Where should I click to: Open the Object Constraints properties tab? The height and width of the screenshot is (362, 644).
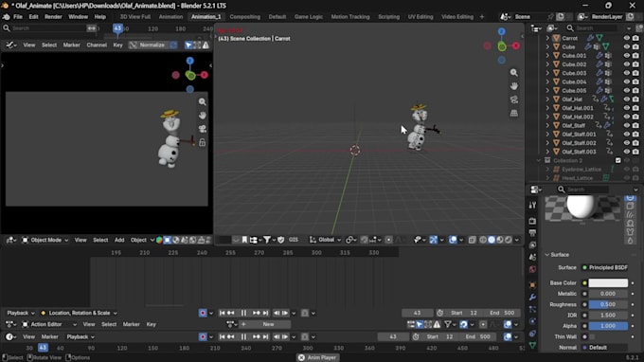532,334
